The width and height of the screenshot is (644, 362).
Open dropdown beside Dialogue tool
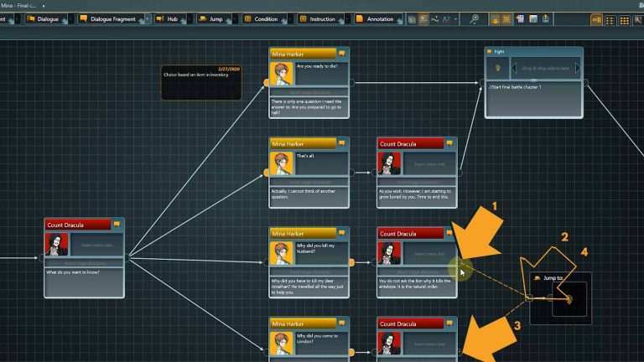point(70,19)
